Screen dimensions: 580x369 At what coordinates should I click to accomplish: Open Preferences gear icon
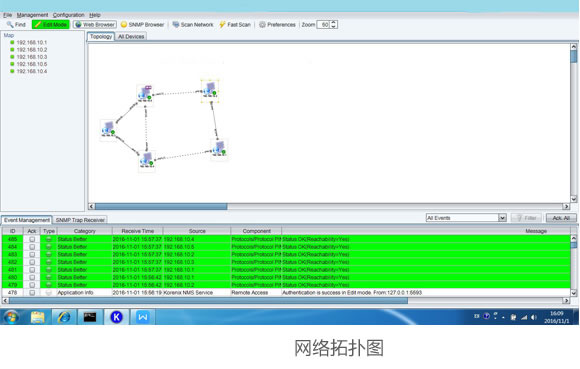(262, 24)
